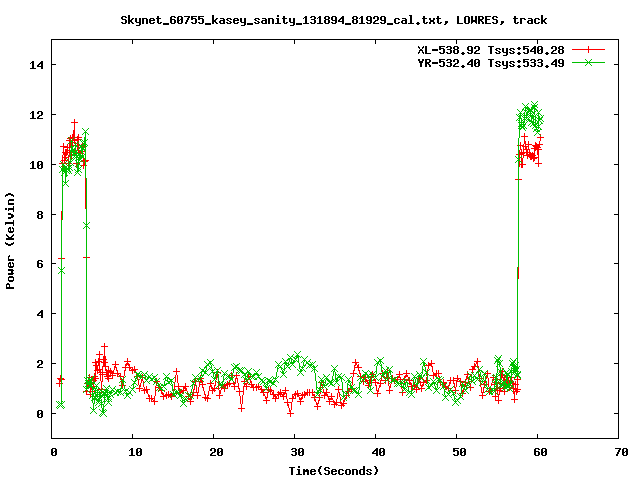Screen dimensions: 640x480
Task: Click the x-axis tick label 10
Action: [x=135, y=452]
